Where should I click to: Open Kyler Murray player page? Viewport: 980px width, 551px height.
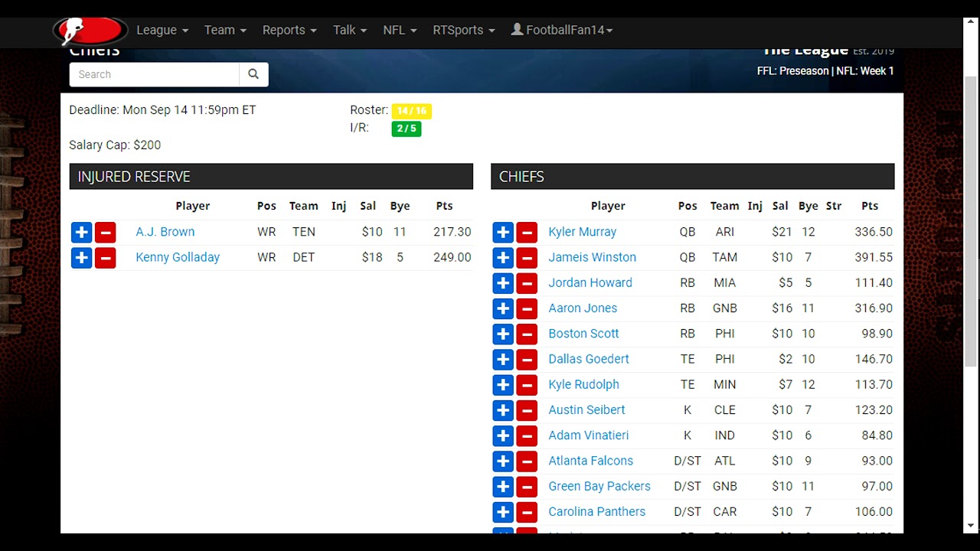click(582, 232)
